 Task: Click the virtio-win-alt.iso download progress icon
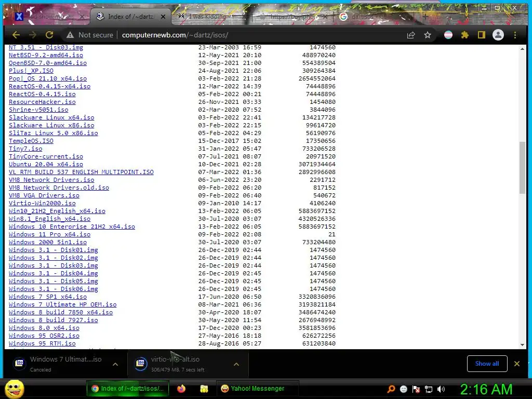[x=141, y=363]
